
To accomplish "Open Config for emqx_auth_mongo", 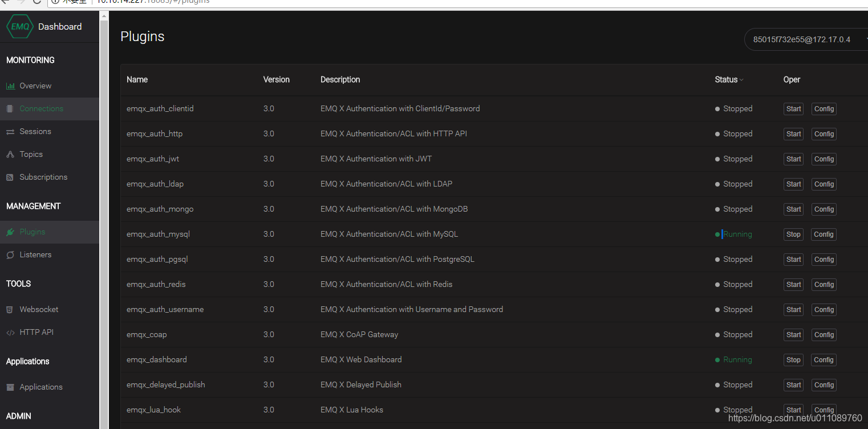I will coord(824,209).
